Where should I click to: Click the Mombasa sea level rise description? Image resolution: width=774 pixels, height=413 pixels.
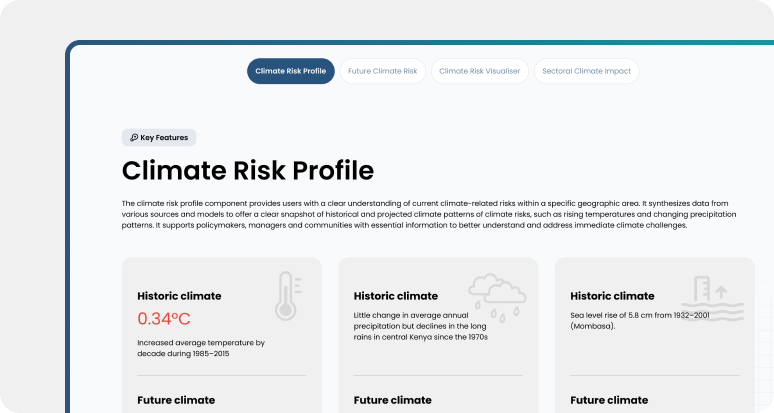tap(639, 319)
